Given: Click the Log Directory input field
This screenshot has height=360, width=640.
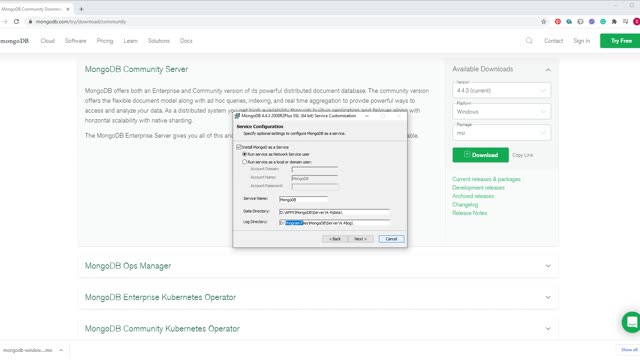Looking at the screenshot, I should tap(334, 223).
